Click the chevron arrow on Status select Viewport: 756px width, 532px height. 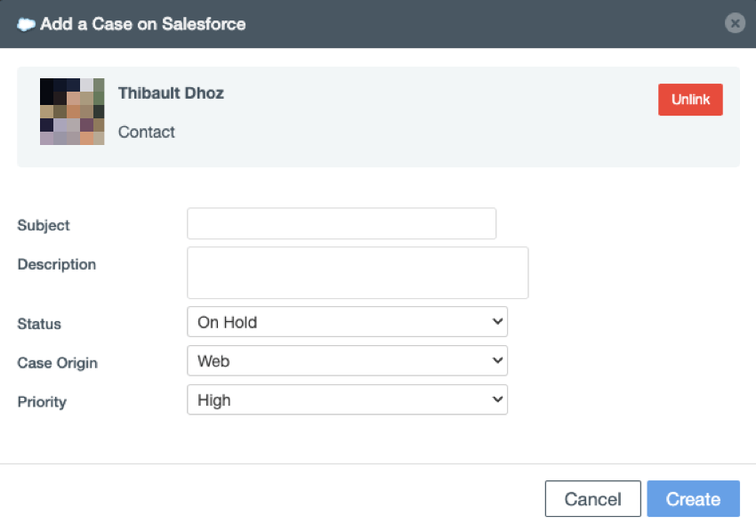coord(497,322)
